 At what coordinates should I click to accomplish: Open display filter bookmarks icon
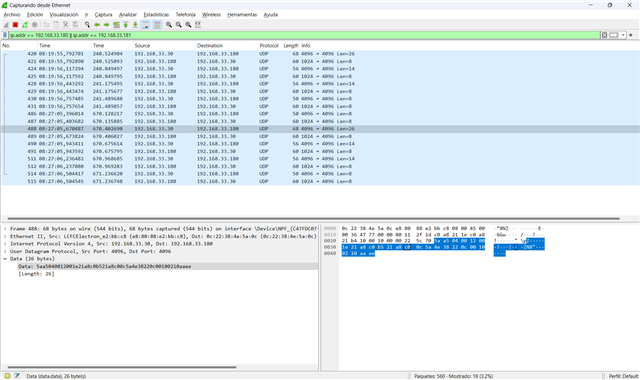click(x=5, y=35)
